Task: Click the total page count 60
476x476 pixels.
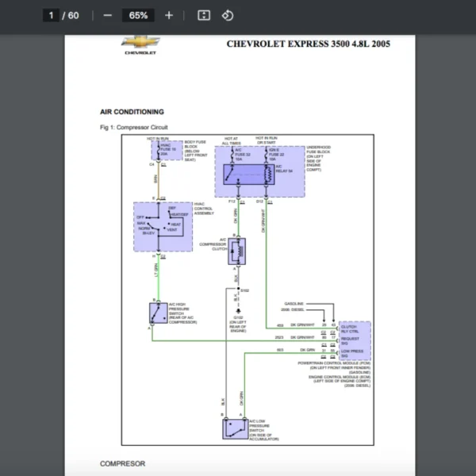Action: tap(74, 15)
